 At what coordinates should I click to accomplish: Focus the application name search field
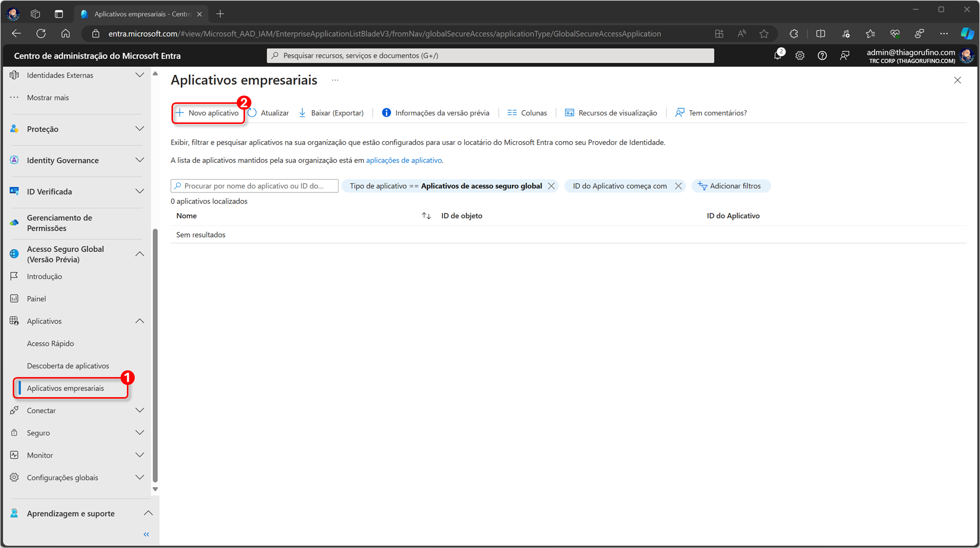coord(254,186)
